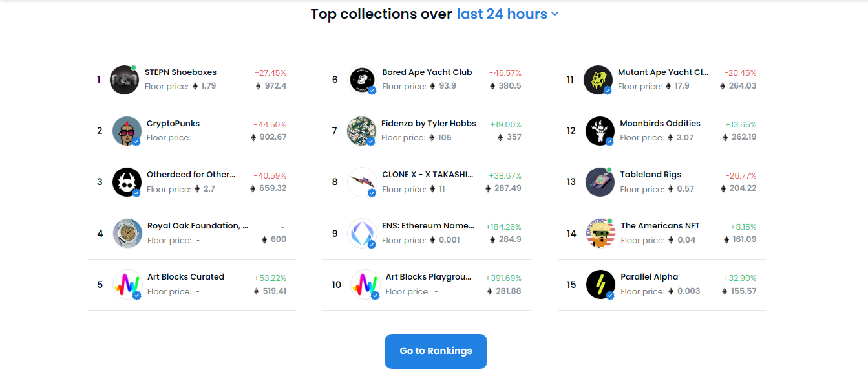Click the Art Blocks Curated volume 519.41
Image resolution: width=868 pixels, height=376 pixels.
coord(275,291)
